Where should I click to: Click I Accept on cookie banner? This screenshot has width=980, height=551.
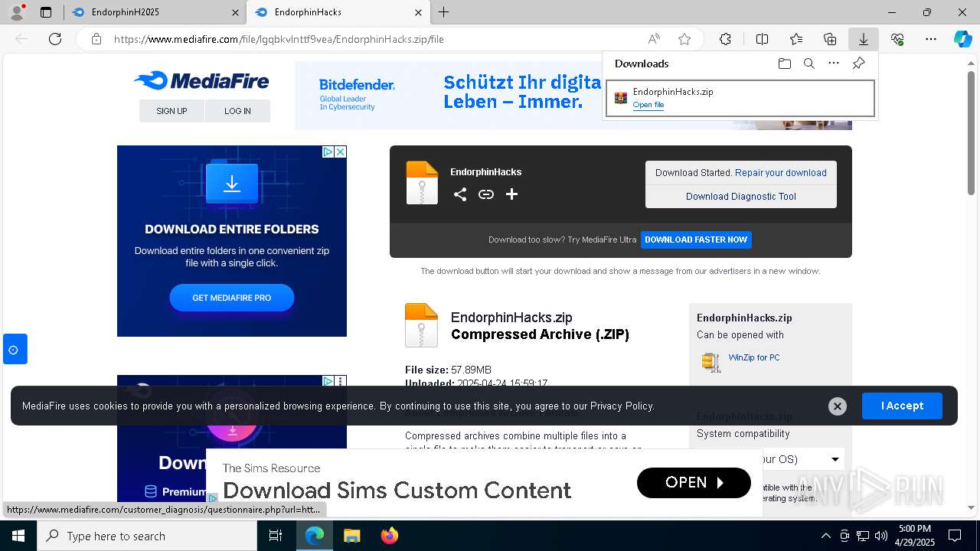(902, 406)
